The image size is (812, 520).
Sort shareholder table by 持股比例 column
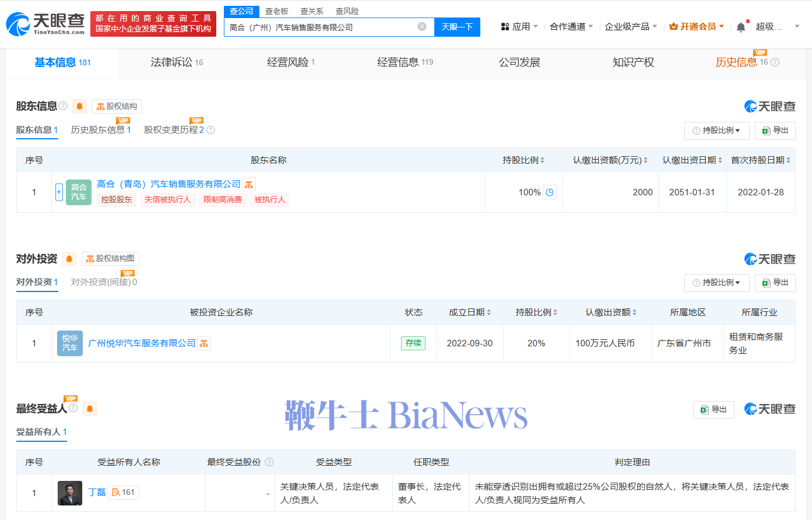click(x=542, y=160)
